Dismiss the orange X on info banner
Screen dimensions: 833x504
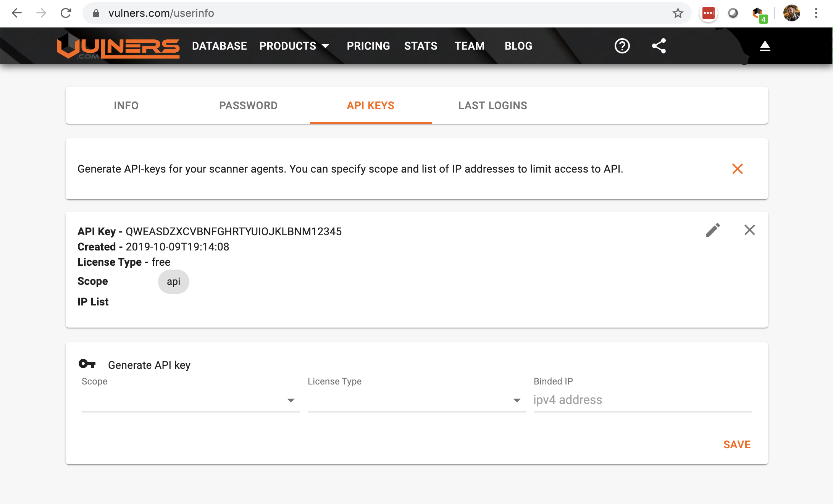pos(737,169)
